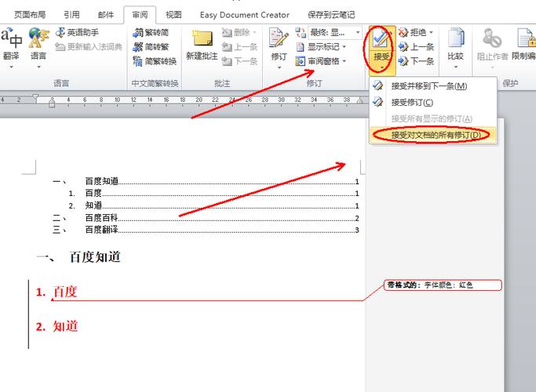
Task: Click the right indent marker on ruler
Action: (360, 100)
